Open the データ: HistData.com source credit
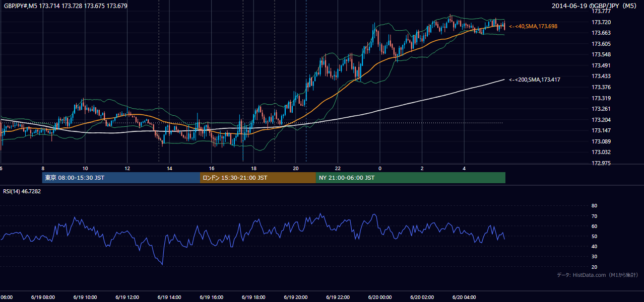The height and width of the screenshot is (302, 644). [598, 275]
